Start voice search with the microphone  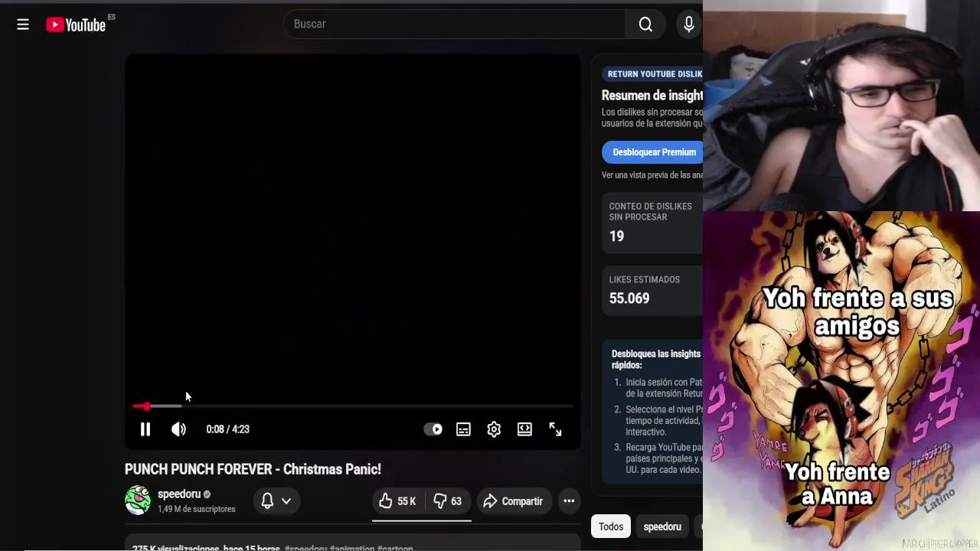(x=689, y=24)
